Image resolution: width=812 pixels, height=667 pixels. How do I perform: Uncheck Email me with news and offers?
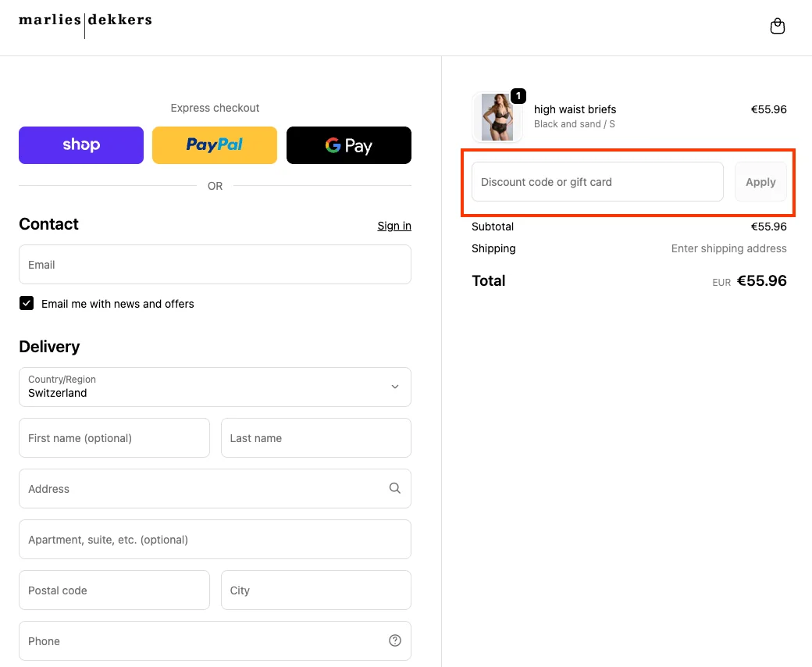point(27,304)
